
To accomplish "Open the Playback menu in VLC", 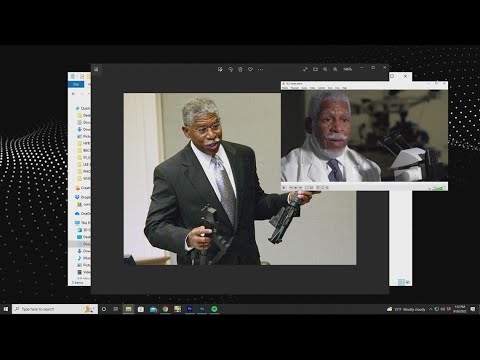I will [x=295, y=88].
